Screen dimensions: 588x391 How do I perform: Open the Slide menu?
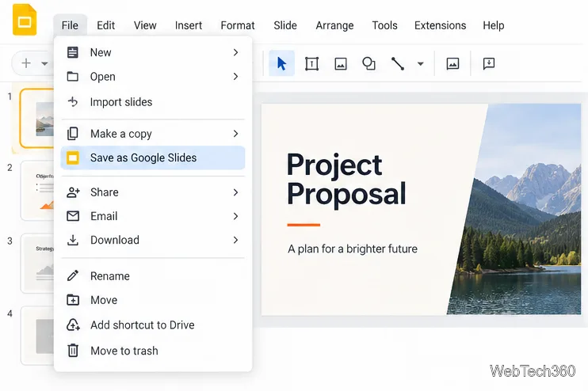[x=285, y=25]
